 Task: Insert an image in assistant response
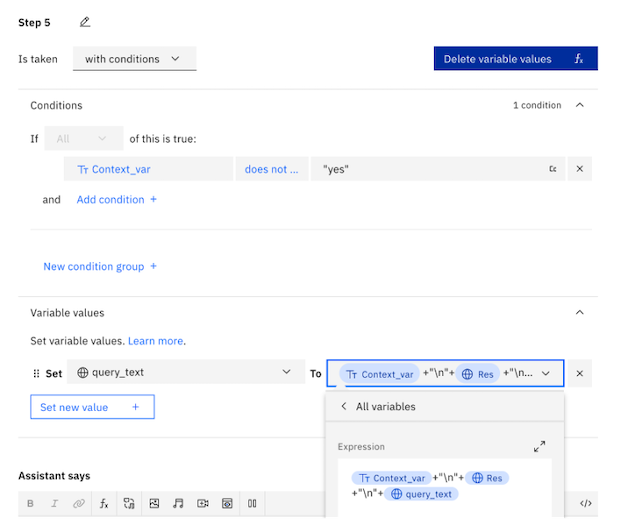[153, 503]
